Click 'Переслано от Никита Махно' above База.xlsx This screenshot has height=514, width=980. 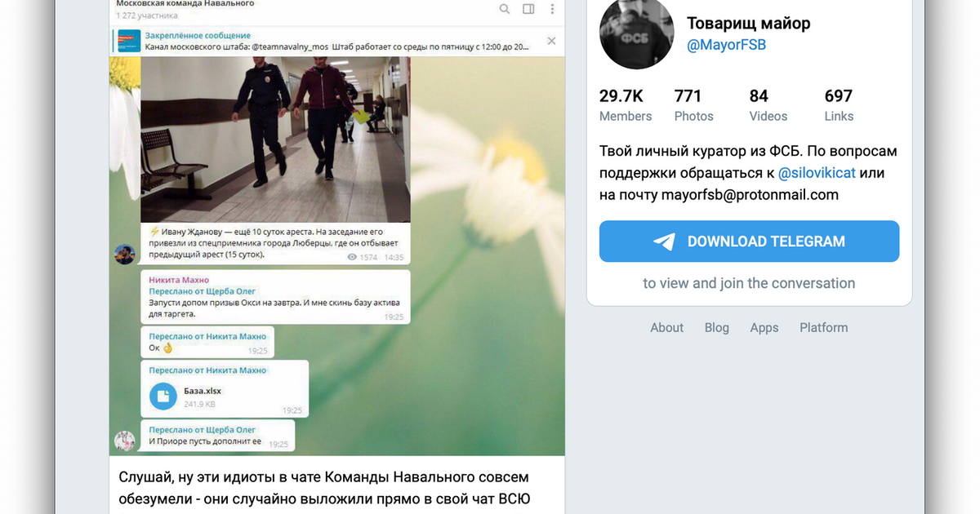point(207,370)
